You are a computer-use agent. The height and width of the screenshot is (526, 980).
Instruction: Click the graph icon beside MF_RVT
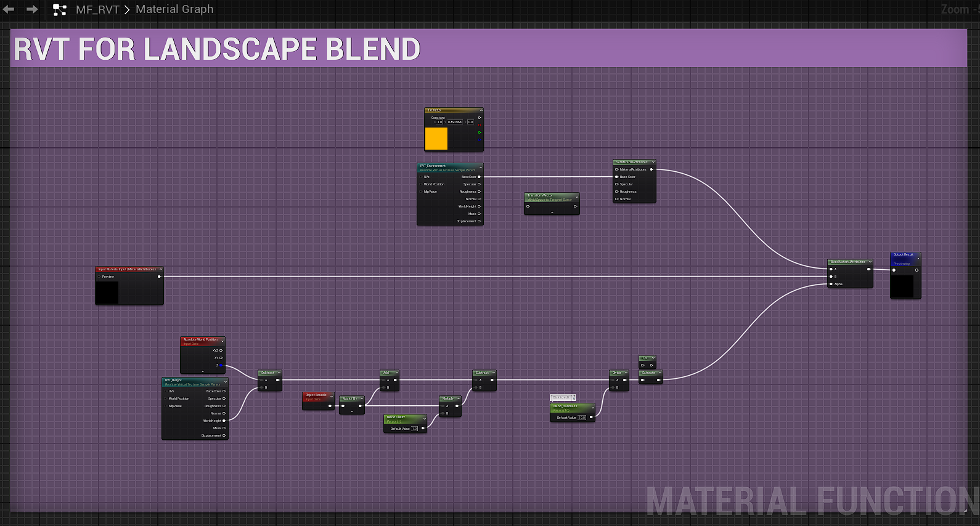[60, 10]
